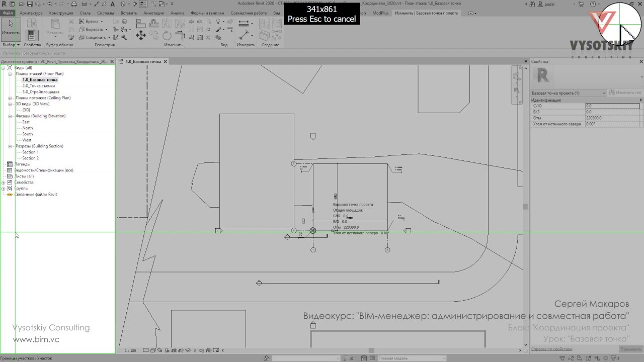Viewport: 644px width, 362px height.
Task: Open the Файл menu
Action: click(8, 13)
